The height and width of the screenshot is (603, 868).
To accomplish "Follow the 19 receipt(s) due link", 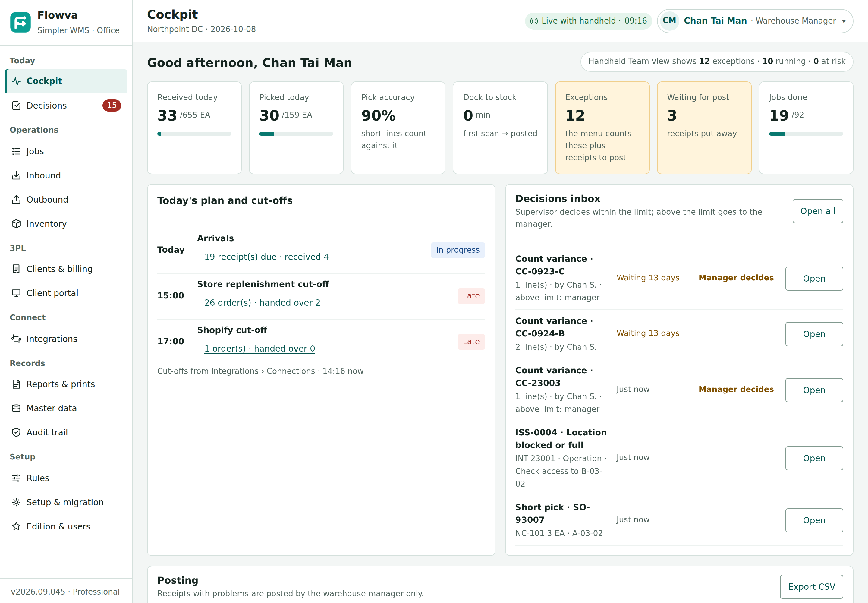I will tap(266, 257).
